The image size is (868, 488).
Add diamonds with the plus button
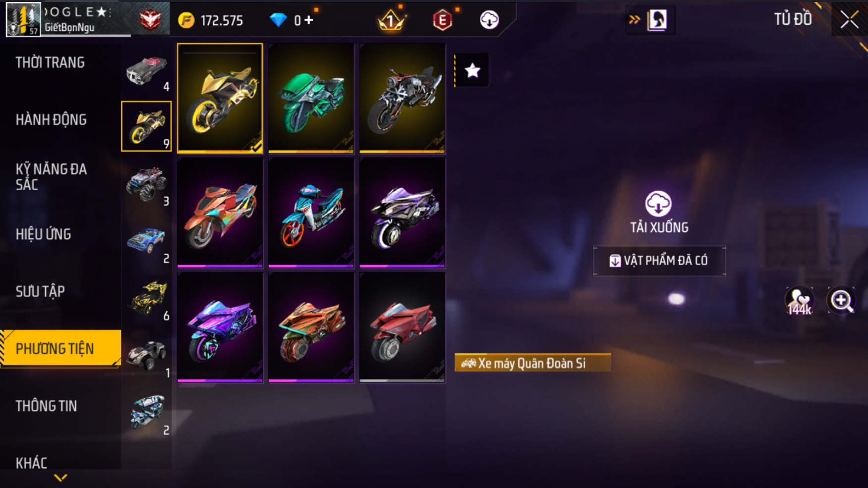point(309,20)
